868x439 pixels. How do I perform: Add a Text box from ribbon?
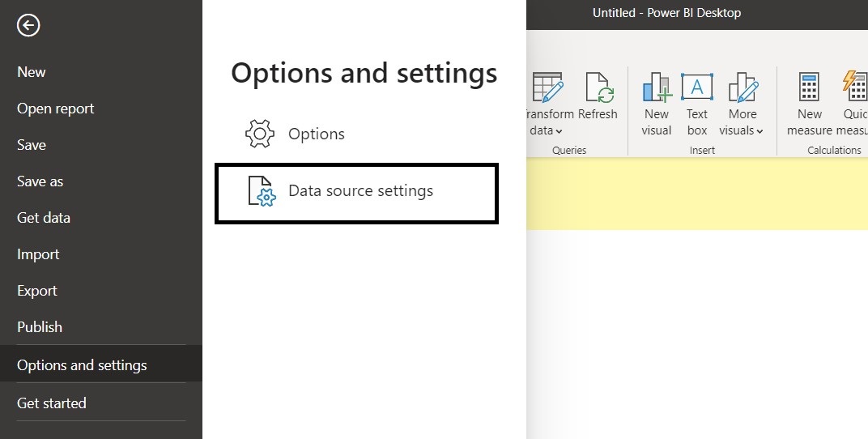pyautogui.click(x=697, y=87)
